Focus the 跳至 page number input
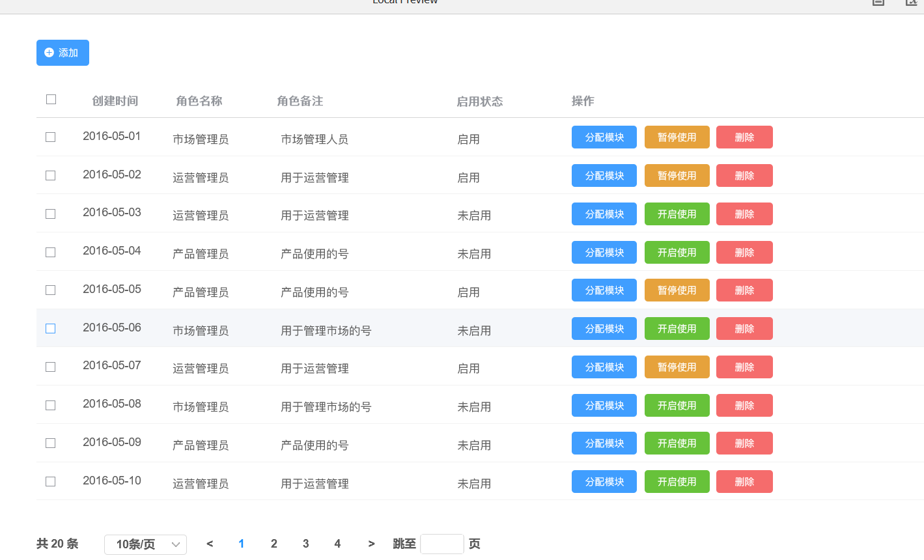924x560 pixels. (442, 544)
